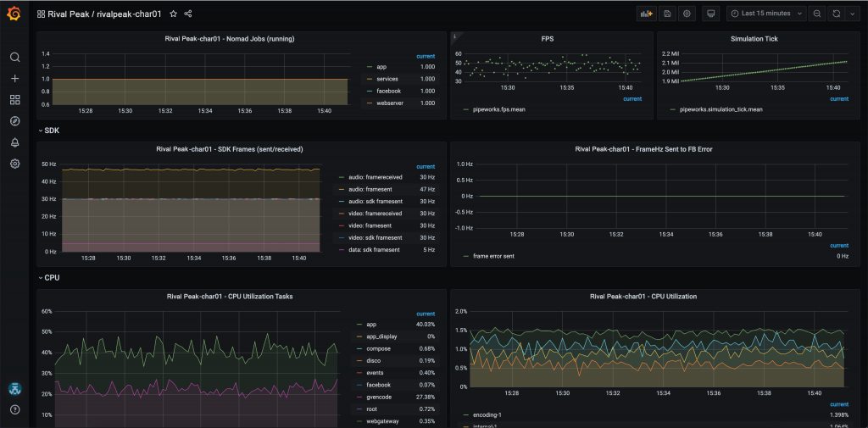The image size is (868, 428).
Task: Click the rivalpeak-char01 dashboard title
Action: [x=129, y=14]
